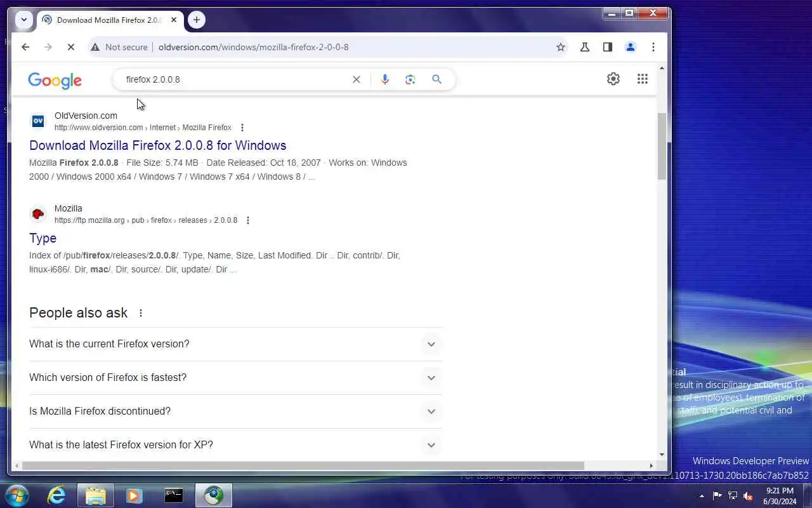Expand What is the latest Firefox version for XP?
812x508 pixels.
click(x=235, y=444)
